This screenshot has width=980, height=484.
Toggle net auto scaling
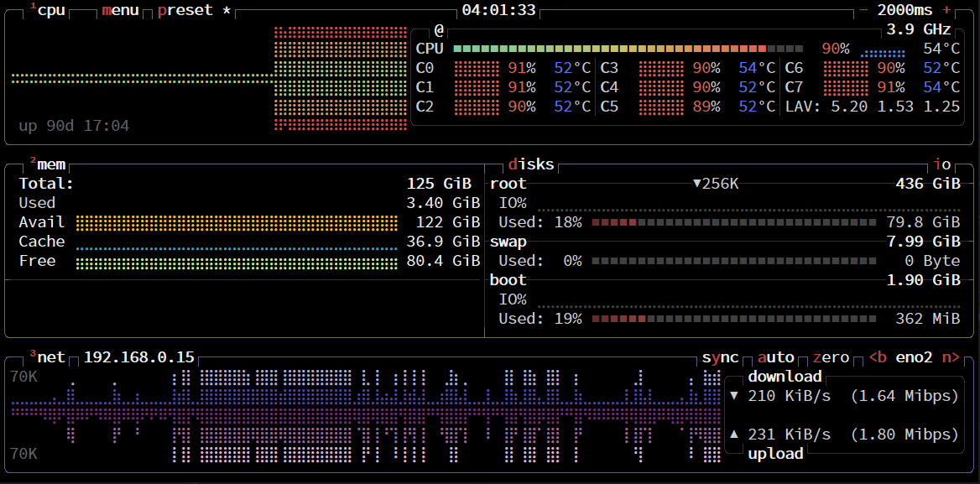coord(775,358)
